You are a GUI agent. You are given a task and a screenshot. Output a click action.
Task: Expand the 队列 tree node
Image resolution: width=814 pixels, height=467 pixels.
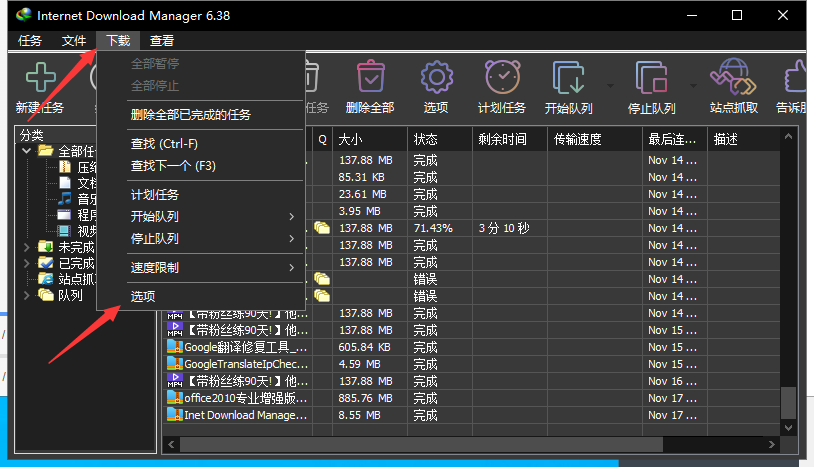tap(27, 295)
